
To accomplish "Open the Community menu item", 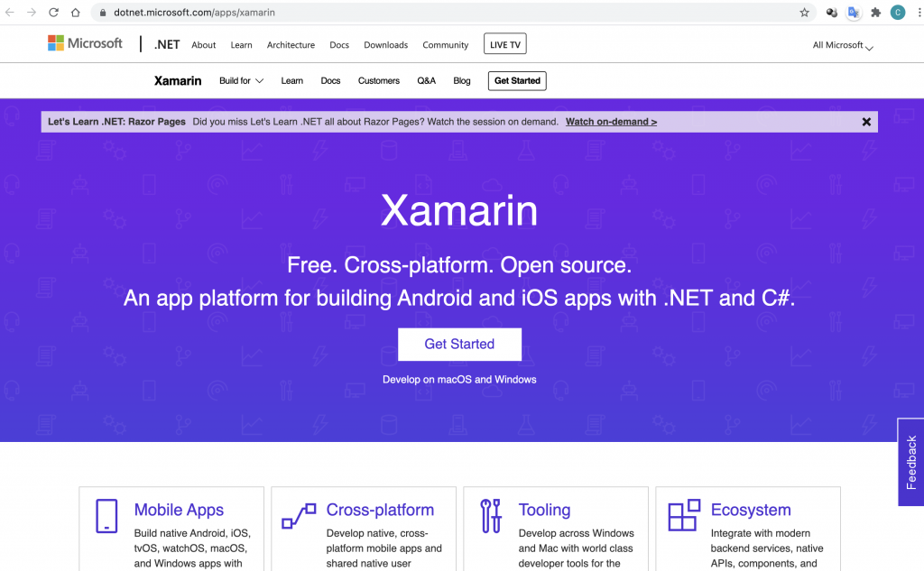I will (x=445, y=45).
